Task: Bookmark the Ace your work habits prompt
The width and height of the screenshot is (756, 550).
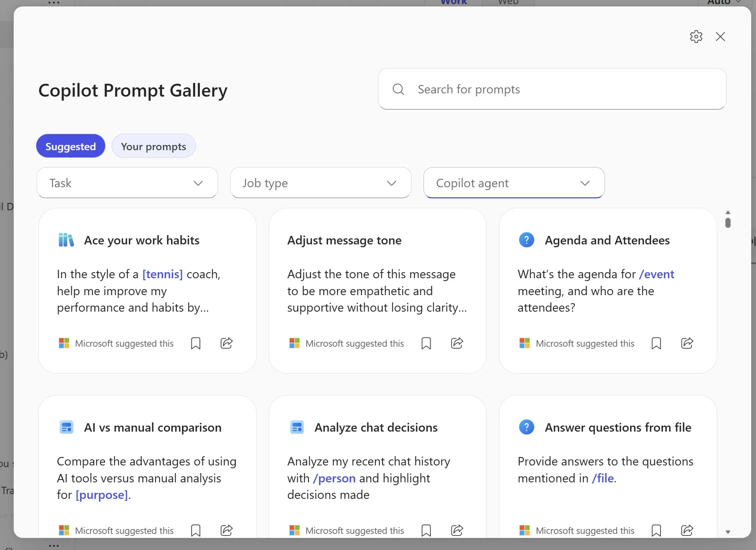Action: point(196,343)
